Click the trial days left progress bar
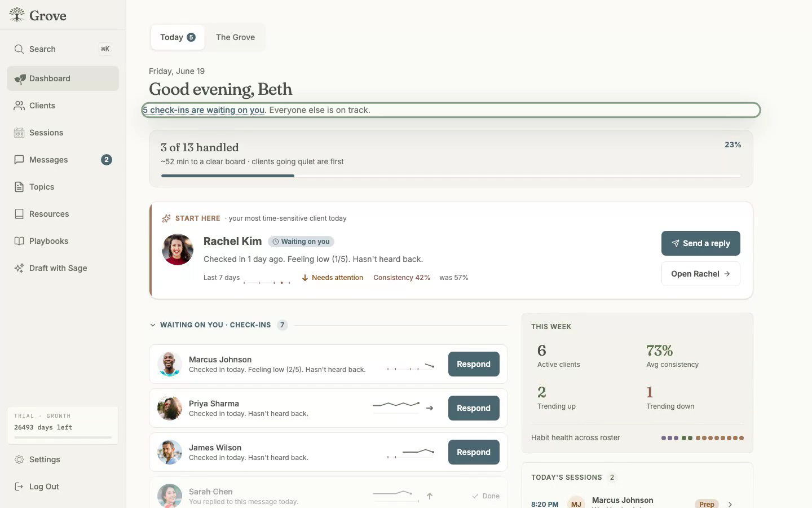This screenshot has width=812, height=508. pos(63,437)
